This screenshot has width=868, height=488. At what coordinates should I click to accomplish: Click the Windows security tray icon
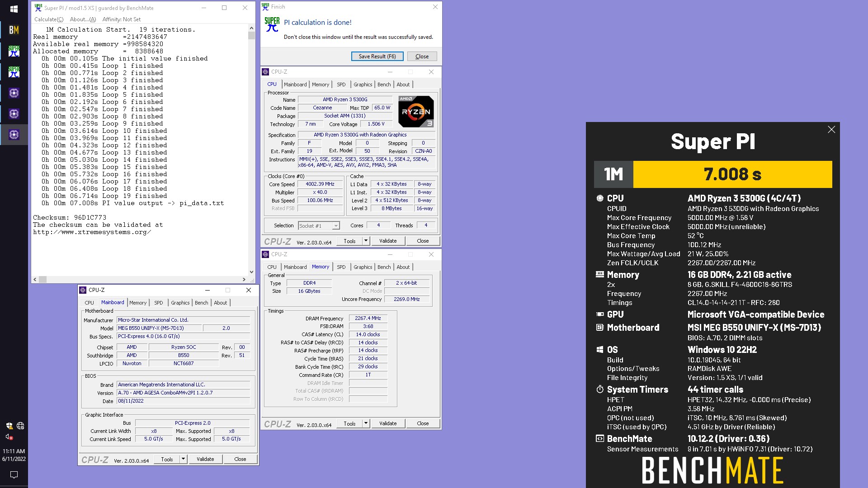point(9,426)
